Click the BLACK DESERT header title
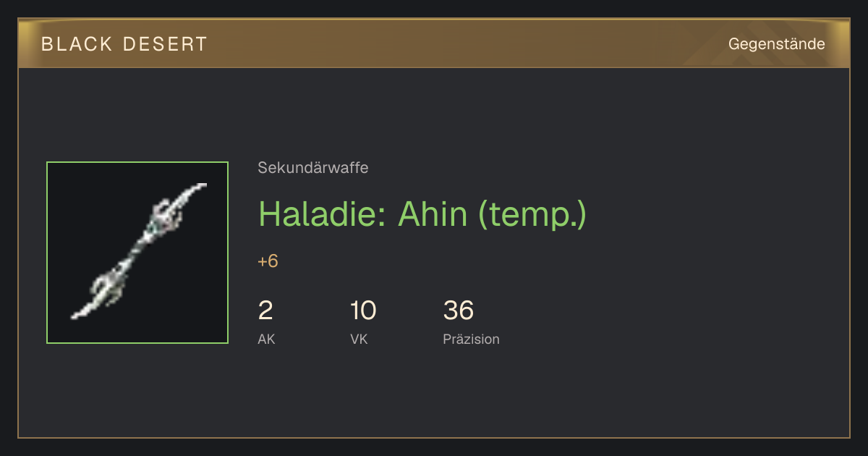This screenshot has height=456, width=868. (124, 44)
